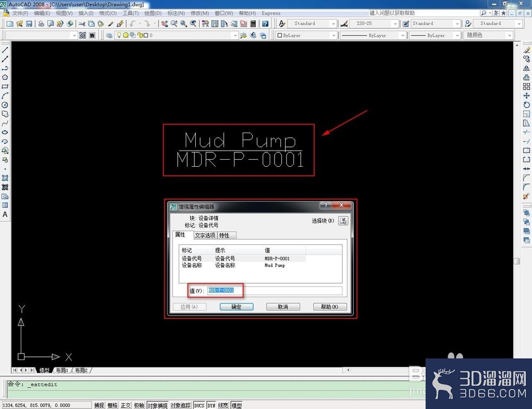Click the 确定 button
Screen dimensions: 532x409
[237, 307]
